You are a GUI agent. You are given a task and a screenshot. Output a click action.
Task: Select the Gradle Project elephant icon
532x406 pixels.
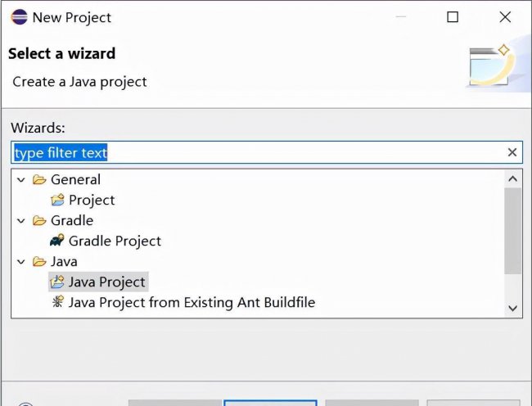(x=57, y=241)
